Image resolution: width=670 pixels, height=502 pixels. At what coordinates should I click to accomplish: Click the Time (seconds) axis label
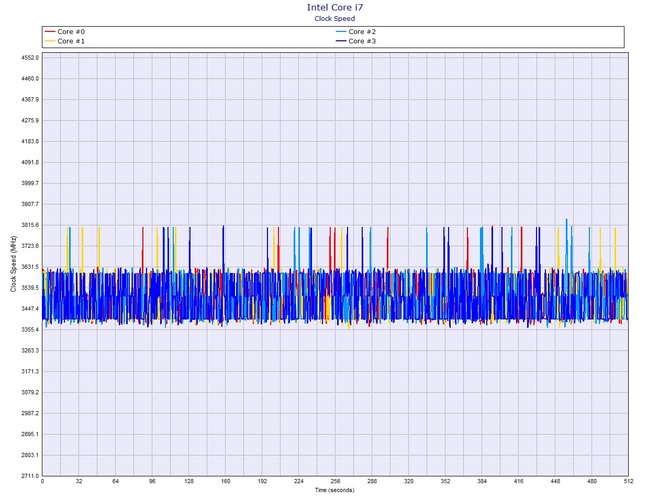[335, 490]
